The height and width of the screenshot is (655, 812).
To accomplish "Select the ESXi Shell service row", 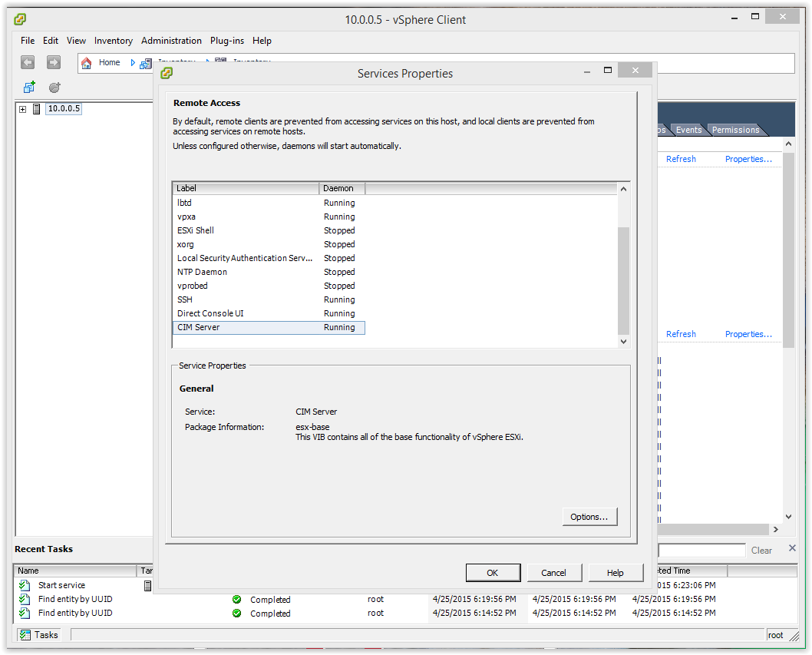I will pyautogui.click(x=269, y=230).
